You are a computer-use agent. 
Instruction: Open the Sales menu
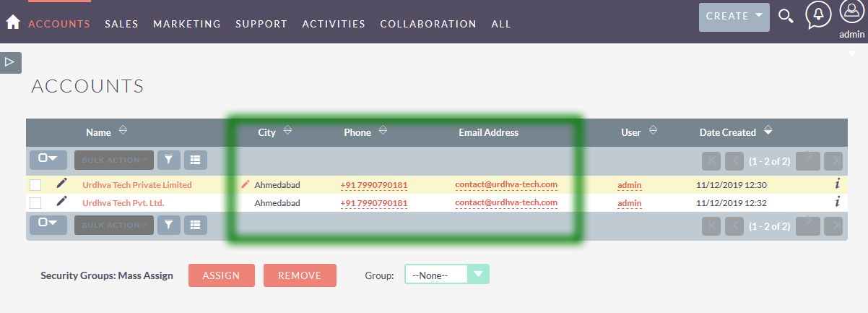coord(121,24)
